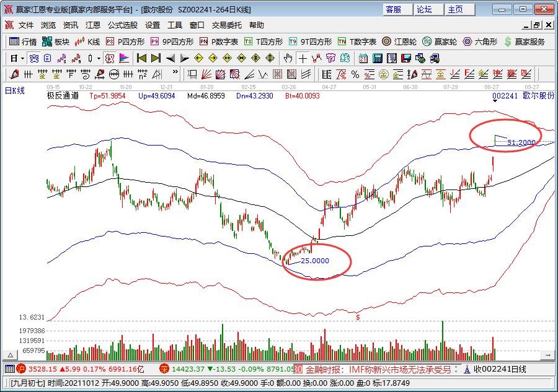Open the 窗口 menu
This screenshot has width=558, height=392.
pyautogui.click(x=197, y=25)
